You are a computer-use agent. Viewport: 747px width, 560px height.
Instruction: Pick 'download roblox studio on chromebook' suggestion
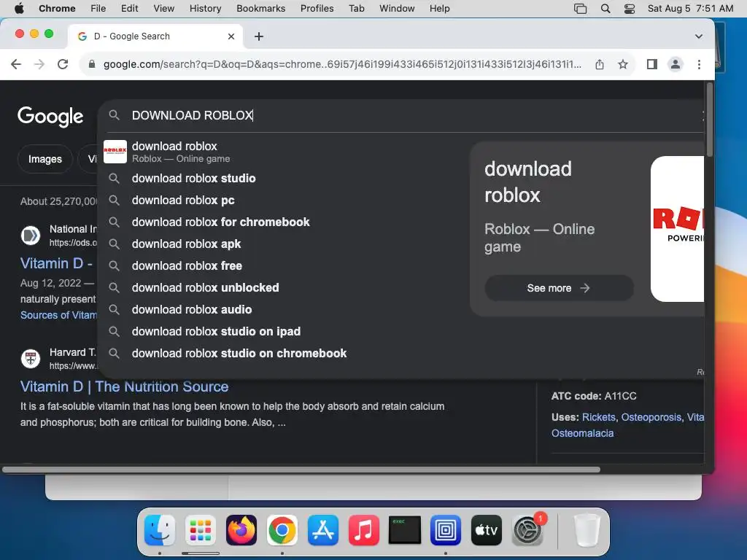(x=284, y=354)
